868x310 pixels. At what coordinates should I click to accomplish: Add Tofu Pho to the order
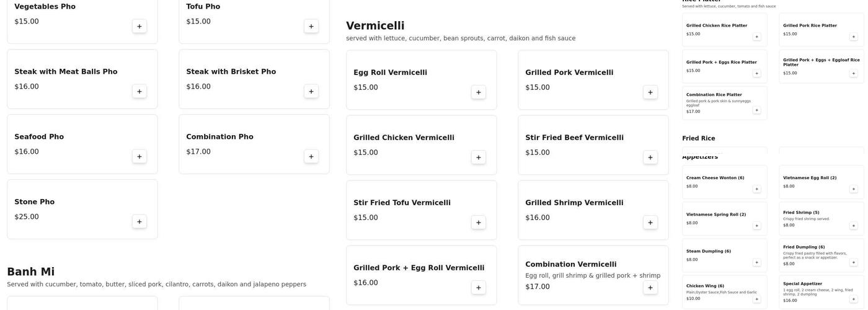click(311, 26)
